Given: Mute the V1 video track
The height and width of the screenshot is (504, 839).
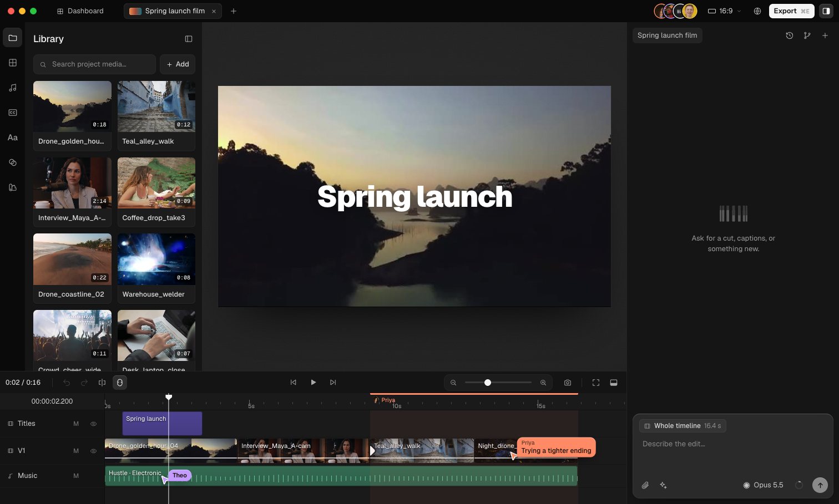Looking at the screenshot, I should pyautogui.click(x=76, y=451).
